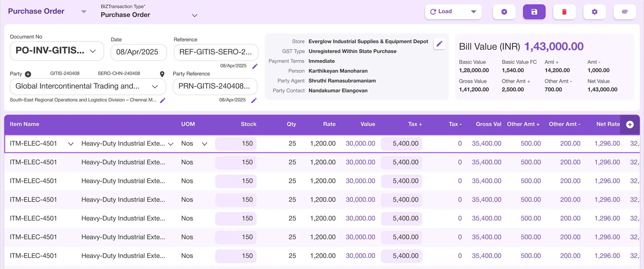Expand the Document No dropdown
The height and width of the screenshot is (269, 644).
(93, 51)
